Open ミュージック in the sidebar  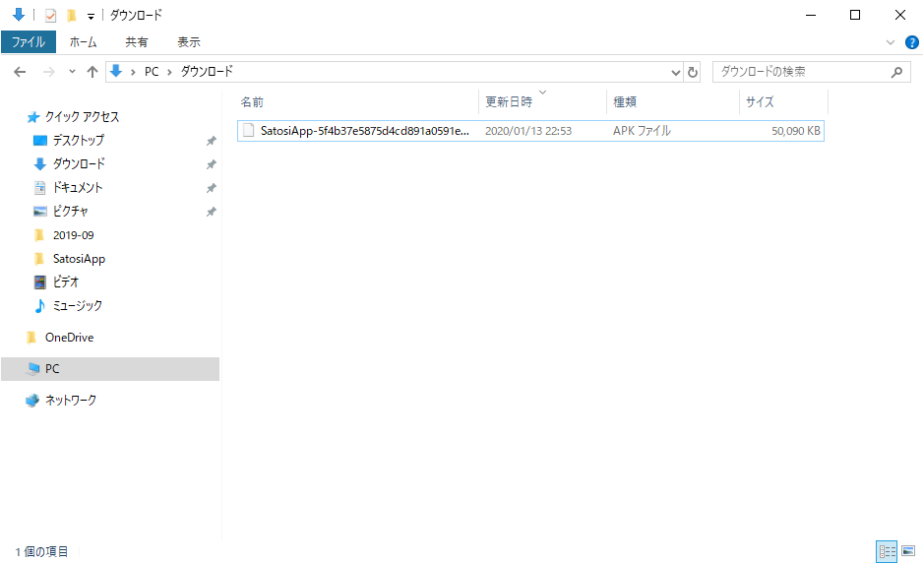coord(77,305)
